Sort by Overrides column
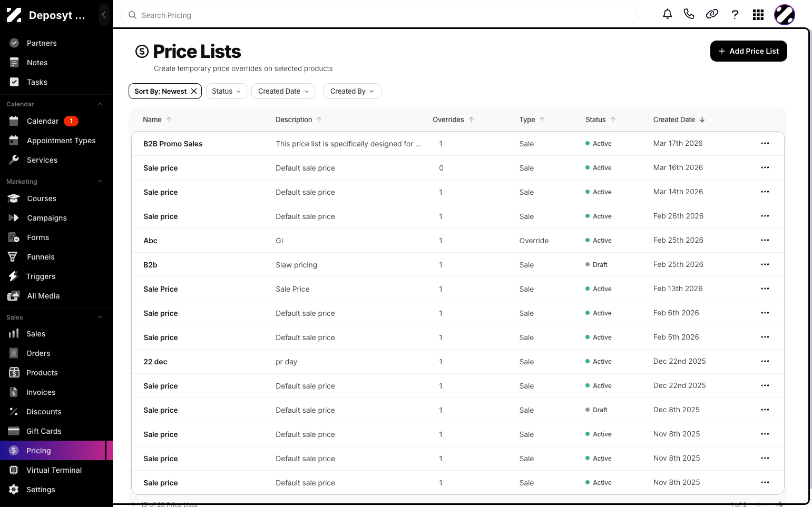 pos(453,120)
